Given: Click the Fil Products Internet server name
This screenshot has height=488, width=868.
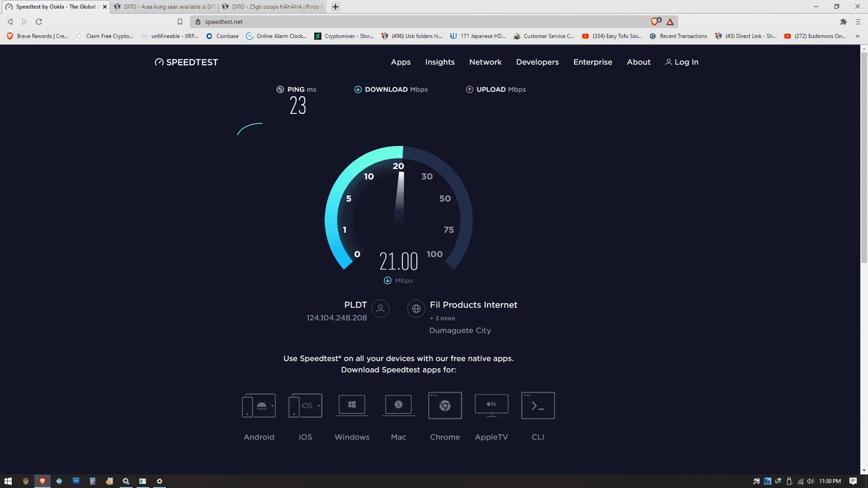Looking at the screenshot, I should pos(473,305).
